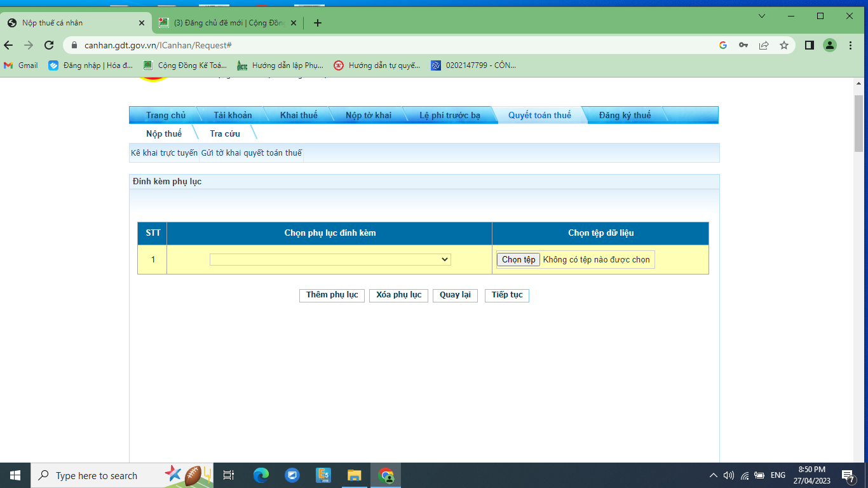
Task: Bookmark this page with the star icon
Action: (784, 45)
